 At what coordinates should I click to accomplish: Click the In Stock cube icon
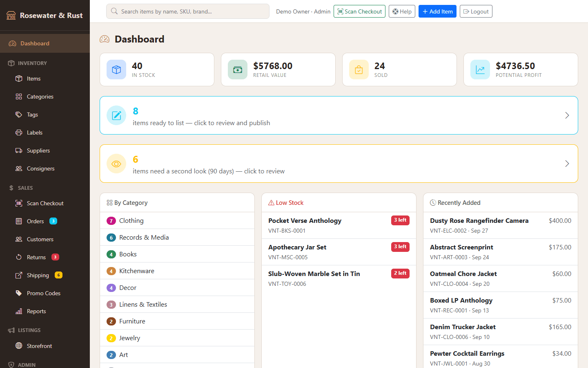(116, 70)
